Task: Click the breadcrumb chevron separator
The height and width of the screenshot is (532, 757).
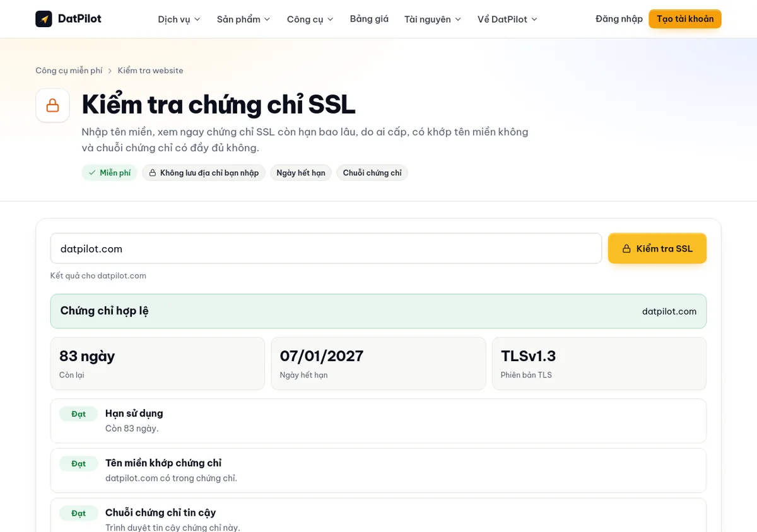Action: point(110,71)
